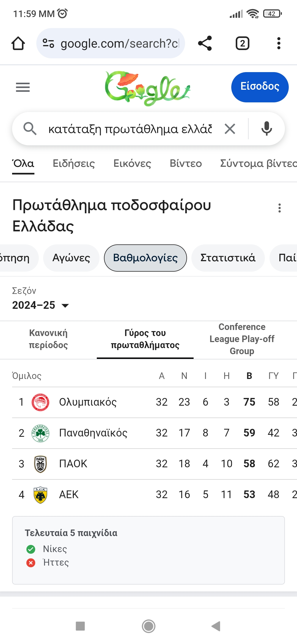Open the tab switcher showing 2 tabs
This screenshot has height=644, width=297.
click(242, 43)
